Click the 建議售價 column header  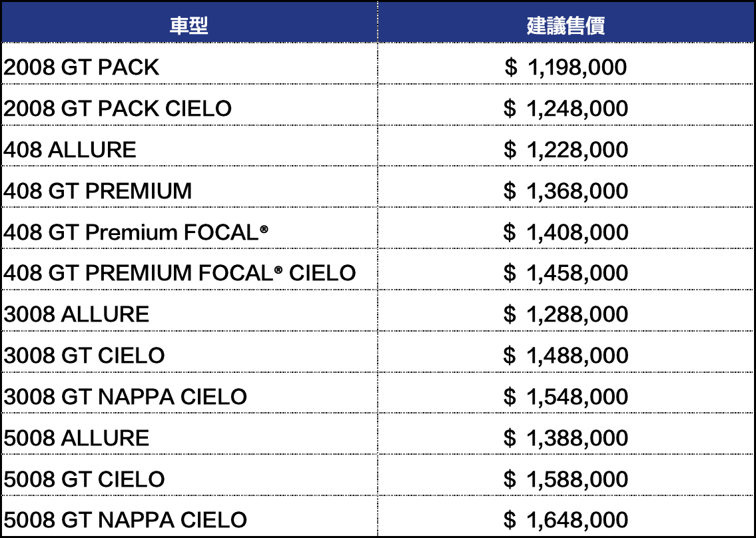566,25
